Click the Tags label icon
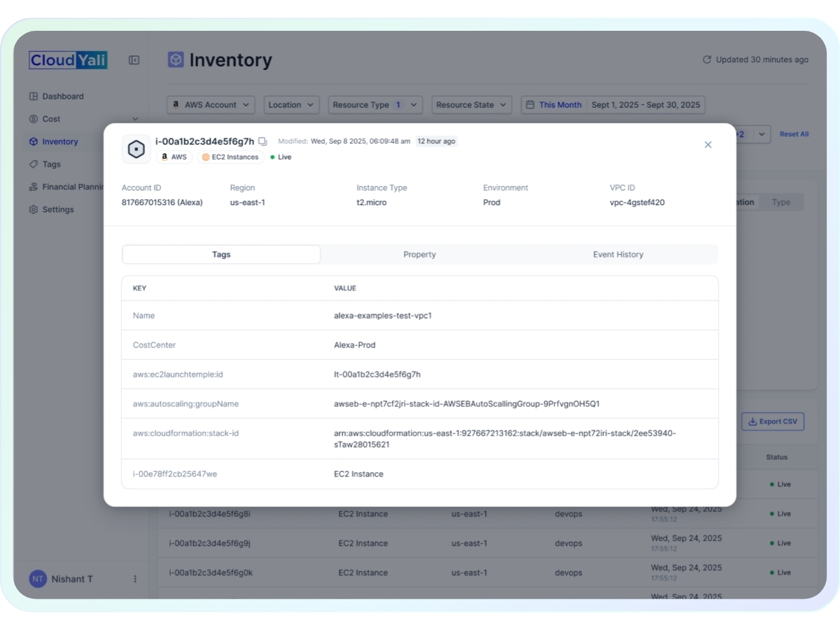Screen dimensions: 840x630 point(34,164)
